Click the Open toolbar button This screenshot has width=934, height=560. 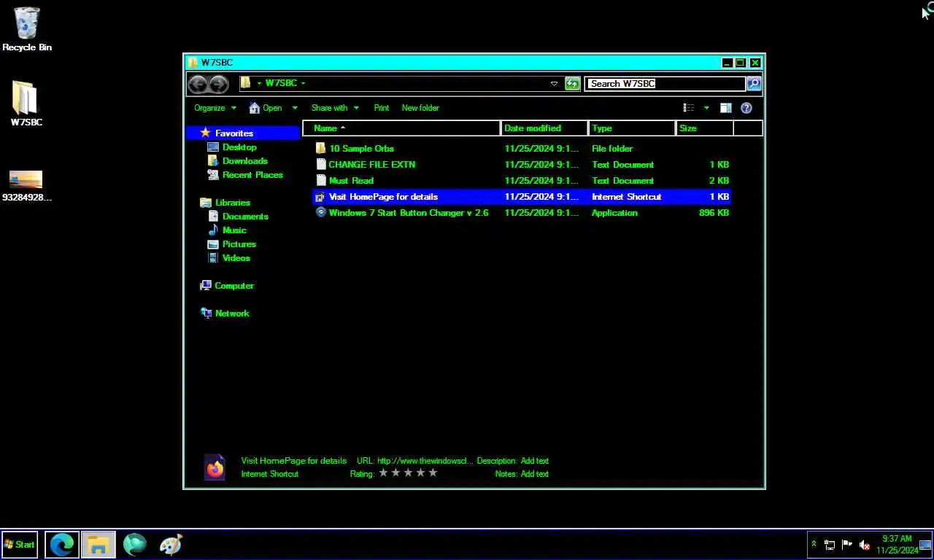tap(266, 108)
